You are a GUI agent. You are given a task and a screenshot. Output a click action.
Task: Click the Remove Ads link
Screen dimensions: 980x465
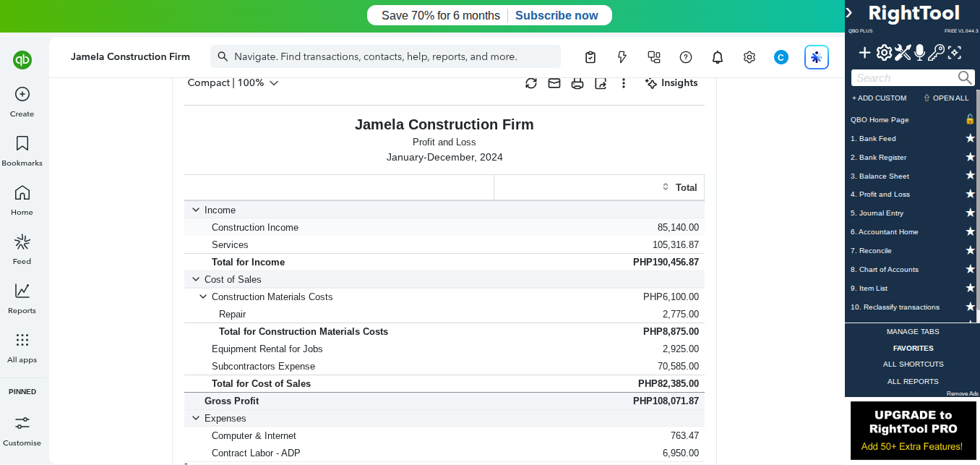pos(963,393)
